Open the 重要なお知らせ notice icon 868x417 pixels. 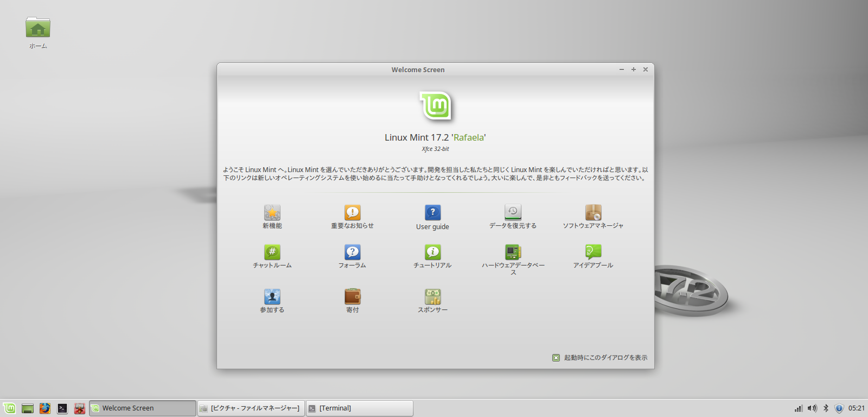click(353, 212)
